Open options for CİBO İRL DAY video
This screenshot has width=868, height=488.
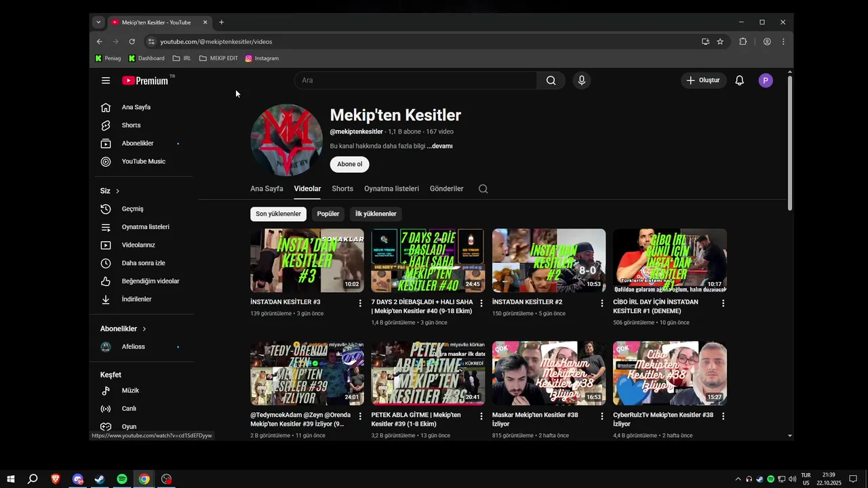pos(723,303)
